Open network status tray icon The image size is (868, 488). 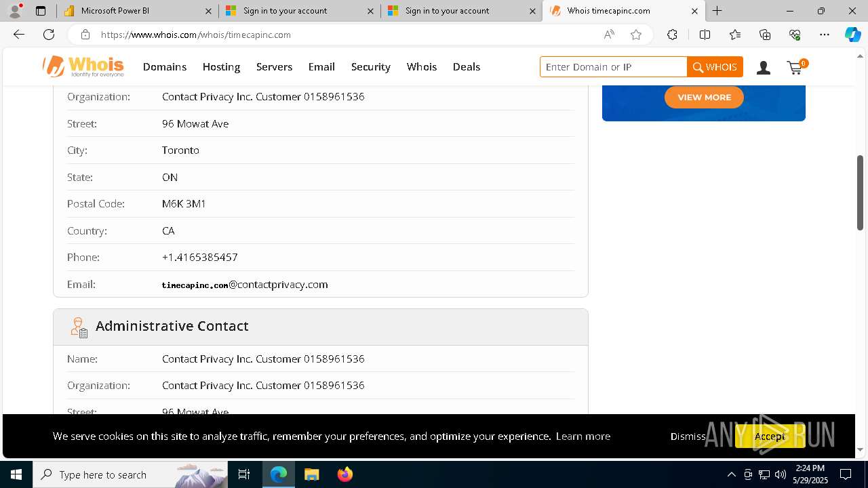[x=764, y=474]
